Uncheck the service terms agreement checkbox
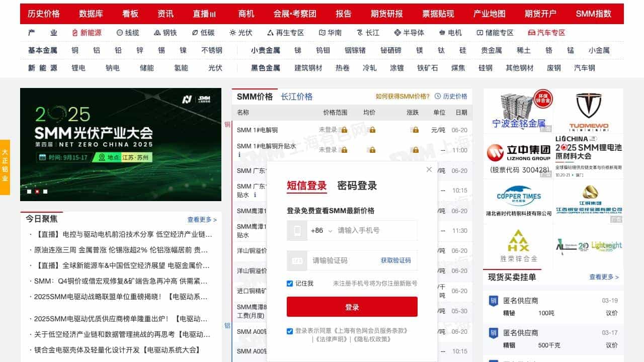Screen dimensions: 644x362 coord(290,331)
